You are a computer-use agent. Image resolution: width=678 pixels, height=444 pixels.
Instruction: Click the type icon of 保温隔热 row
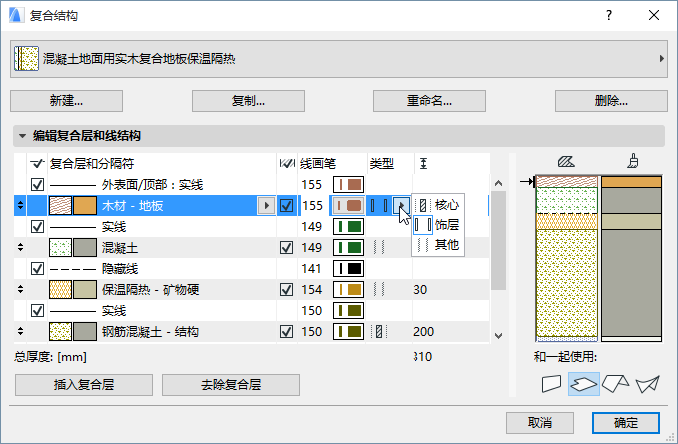[x=379, y=289]
